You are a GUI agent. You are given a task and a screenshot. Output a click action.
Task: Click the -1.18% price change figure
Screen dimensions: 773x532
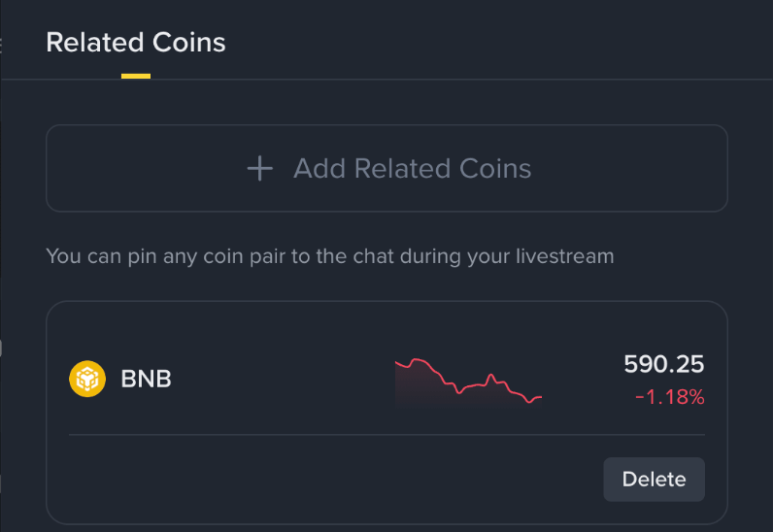pos(669,397)
